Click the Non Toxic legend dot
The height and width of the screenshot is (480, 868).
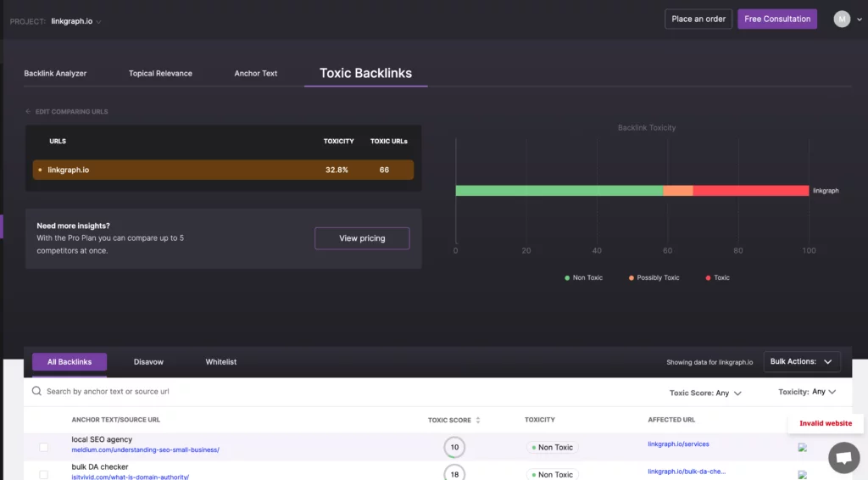(567, 278)
